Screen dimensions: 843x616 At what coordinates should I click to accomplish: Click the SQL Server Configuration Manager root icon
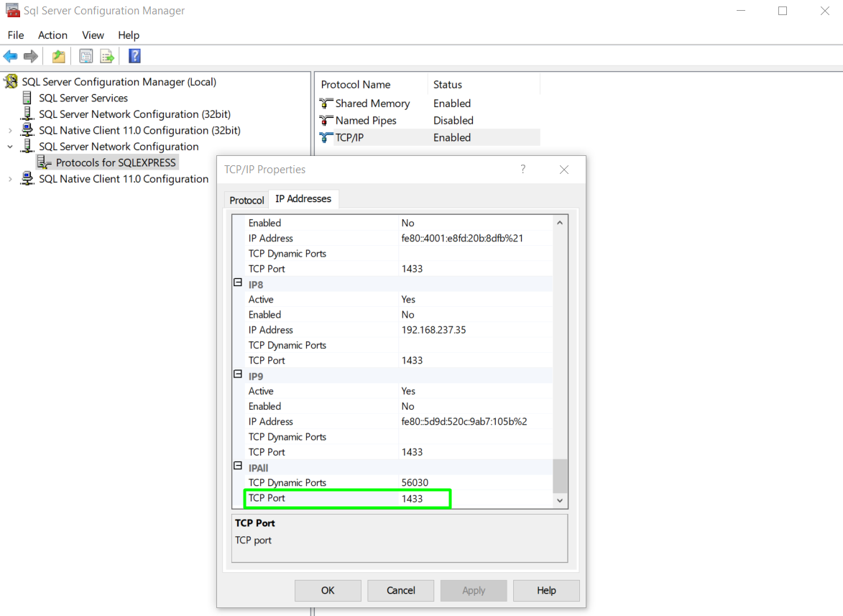click(11, 82)
